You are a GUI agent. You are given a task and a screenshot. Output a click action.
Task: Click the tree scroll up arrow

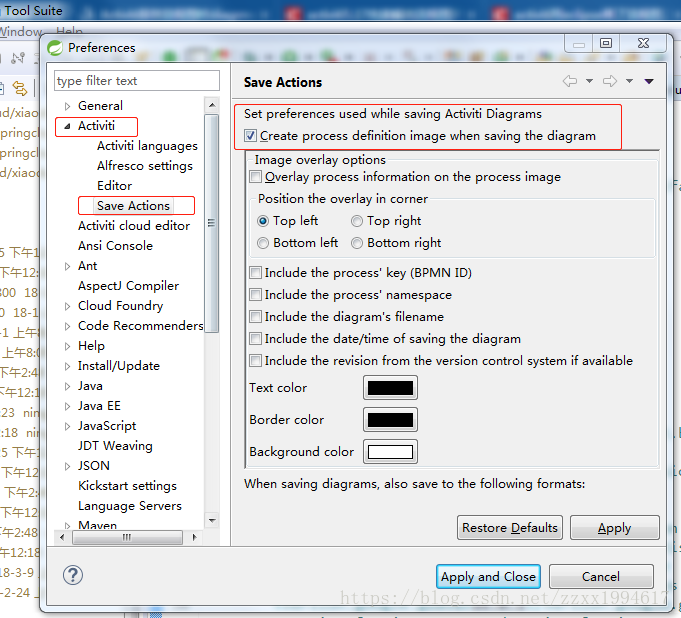tap(212, 105)
